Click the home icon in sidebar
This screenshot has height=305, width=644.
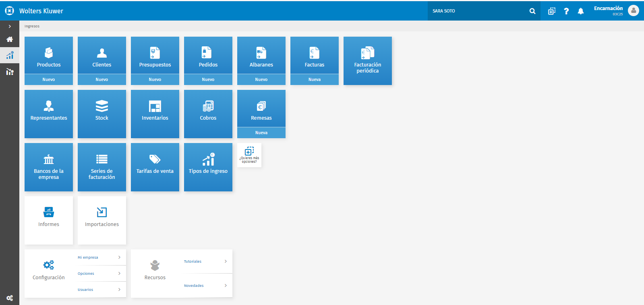tap(10, 39)
